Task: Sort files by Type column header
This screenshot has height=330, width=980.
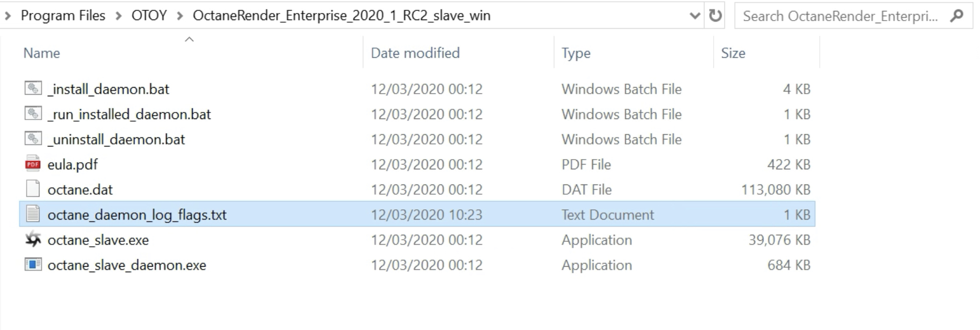Action: click(576, 53)
